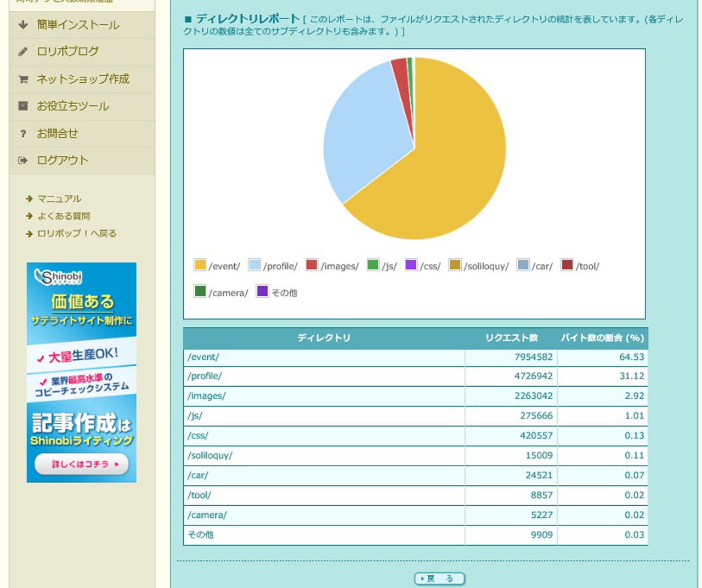Click the arrow icon beside よくある質問
This screenshot has height=588, width=702.
(30, 216)
